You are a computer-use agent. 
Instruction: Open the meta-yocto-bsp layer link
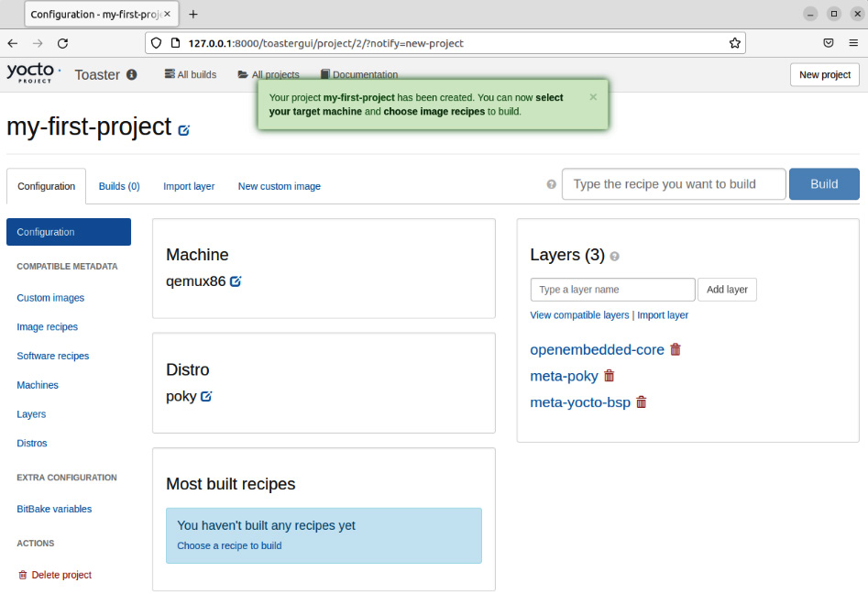pos(580,402)
